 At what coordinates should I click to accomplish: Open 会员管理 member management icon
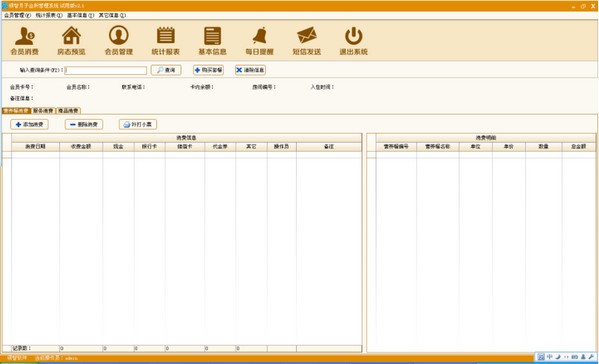point(118,41)
